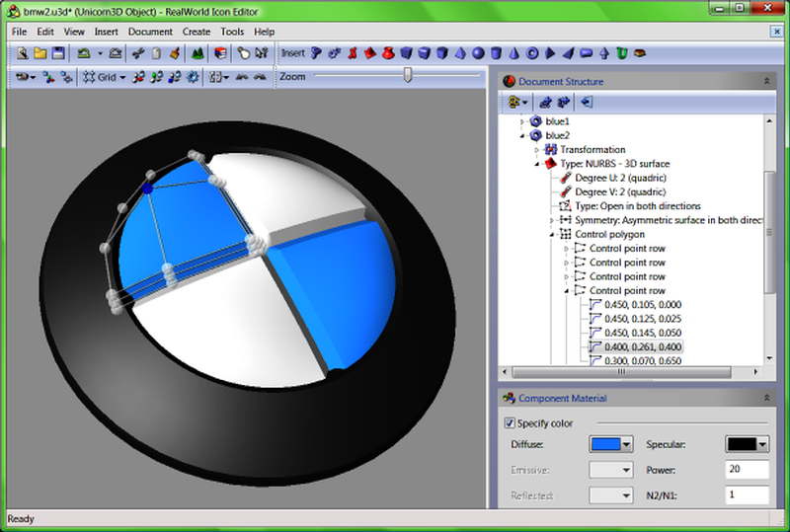Insert the up-arrow shaped object
This screenshot has width=790, height=532.
(x=604, y=53)
